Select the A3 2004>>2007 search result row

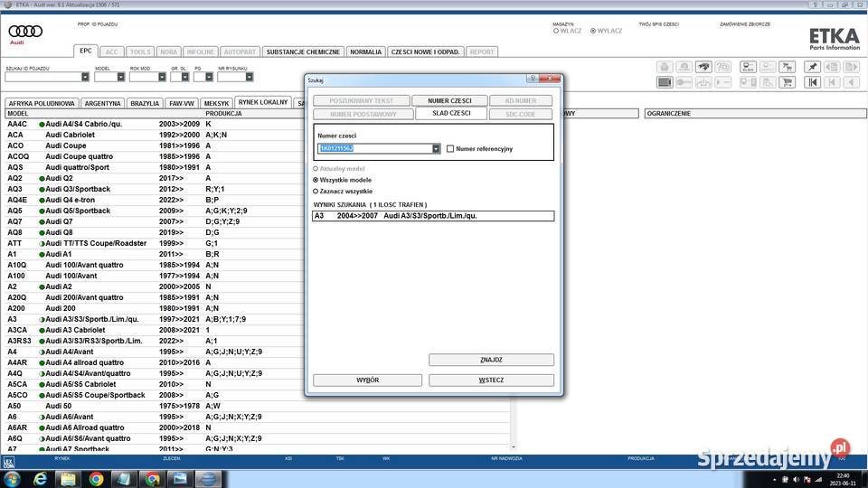[433, 216]
